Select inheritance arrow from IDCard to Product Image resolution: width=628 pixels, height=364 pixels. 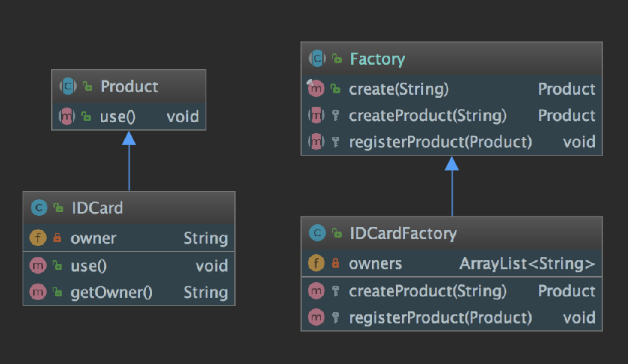click(129, 161)
